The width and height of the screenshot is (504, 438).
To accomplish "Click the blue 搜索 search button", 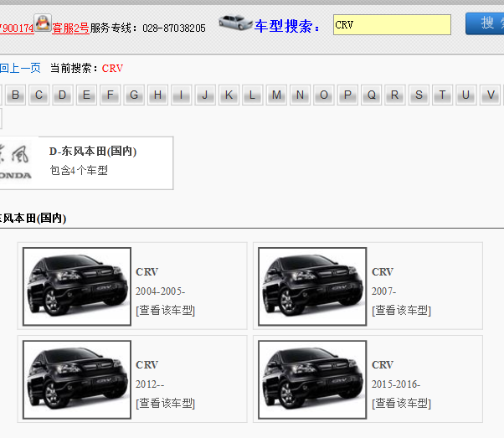I will click(x=485, y=23).
